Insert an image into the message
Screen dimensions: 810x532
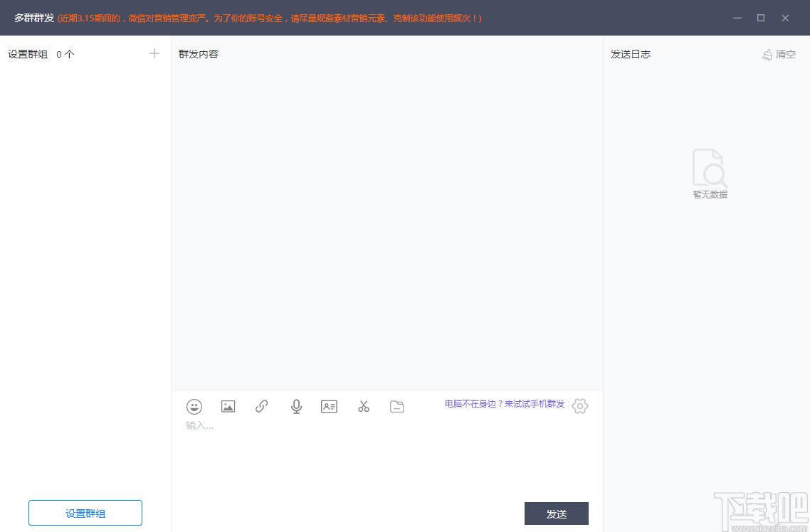point(228,407)
